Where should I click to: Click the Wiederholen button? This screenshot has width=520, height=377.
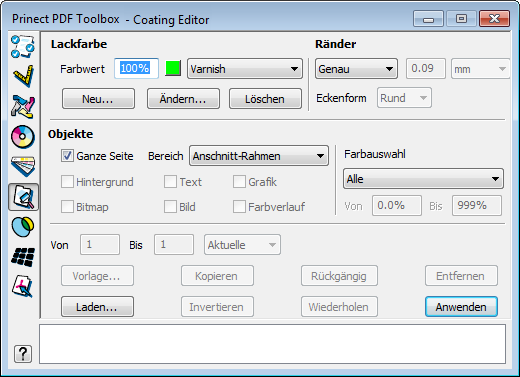pos(339,307)
